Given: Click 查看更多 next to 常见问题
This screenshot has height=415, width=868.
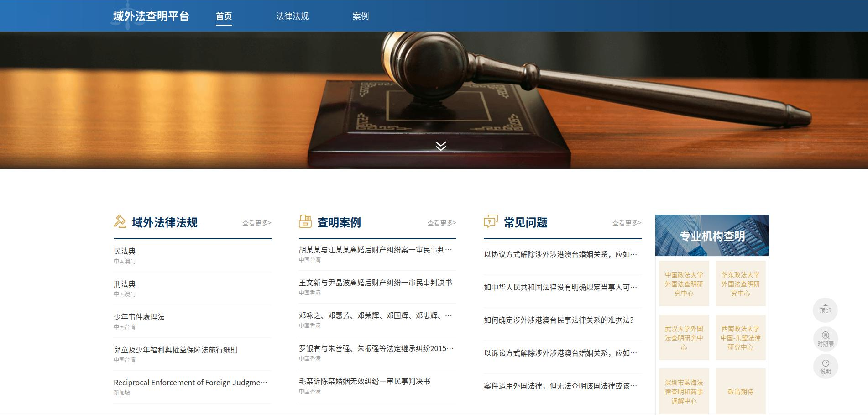Looking at the screenshot, I should pos(626,223).
